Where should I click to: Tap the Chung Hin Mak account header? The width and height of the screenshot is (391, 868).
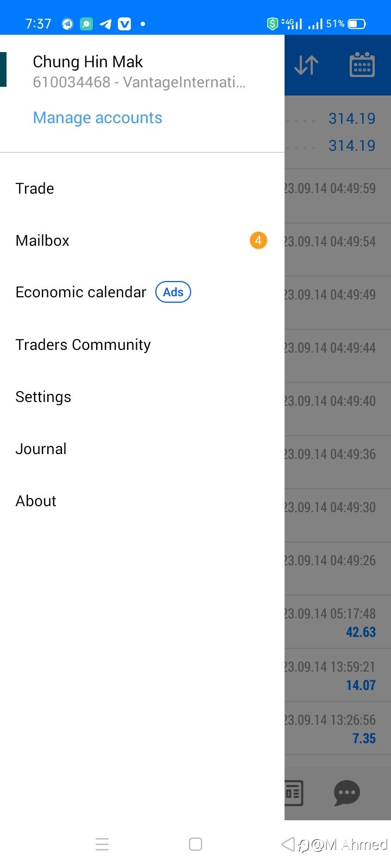(x=142, y=72)
